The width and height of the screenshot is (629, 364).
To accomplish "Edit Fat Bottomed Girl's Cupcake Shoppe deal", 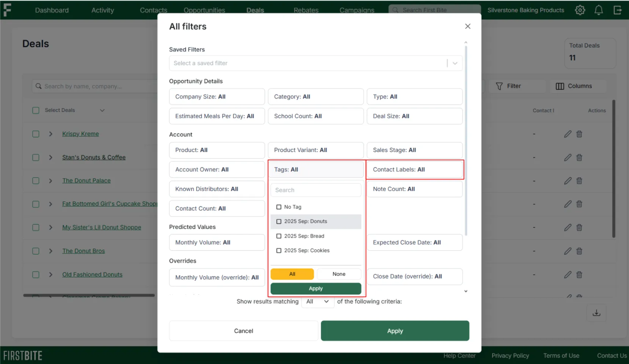I will point(568,204).
